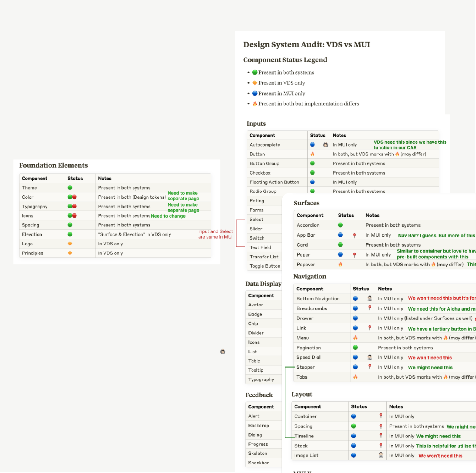Select the red pin in the Paper row
Screen dimensions: 476x473
coord(355,255)
